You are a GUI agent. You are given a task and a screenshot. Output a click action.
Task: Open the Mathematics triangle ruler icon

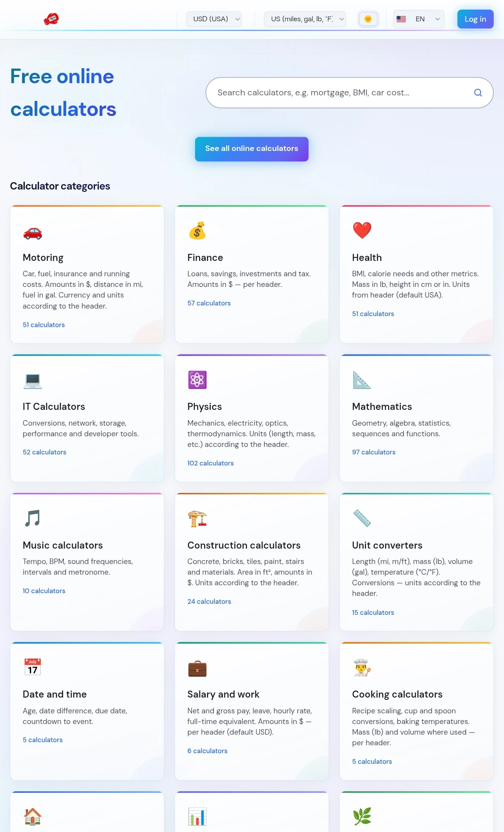[x=362, y=380]
